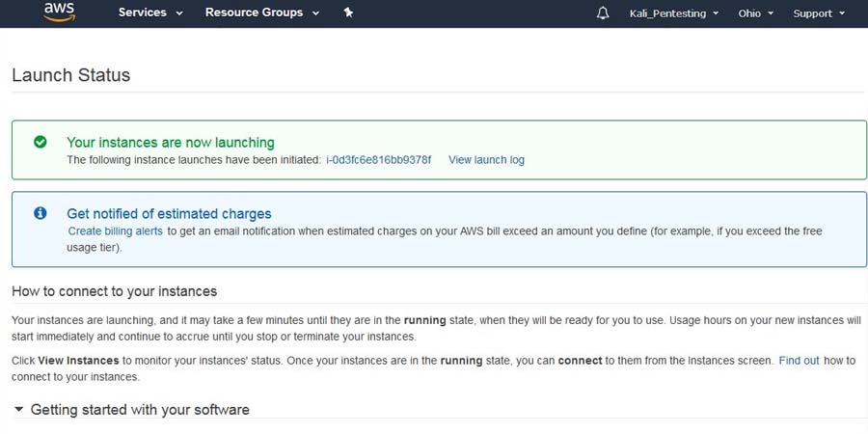Viewport: 868px width, 434px height.
Task: Expand the Resource Groups dropdown
Action: [254, 13]
